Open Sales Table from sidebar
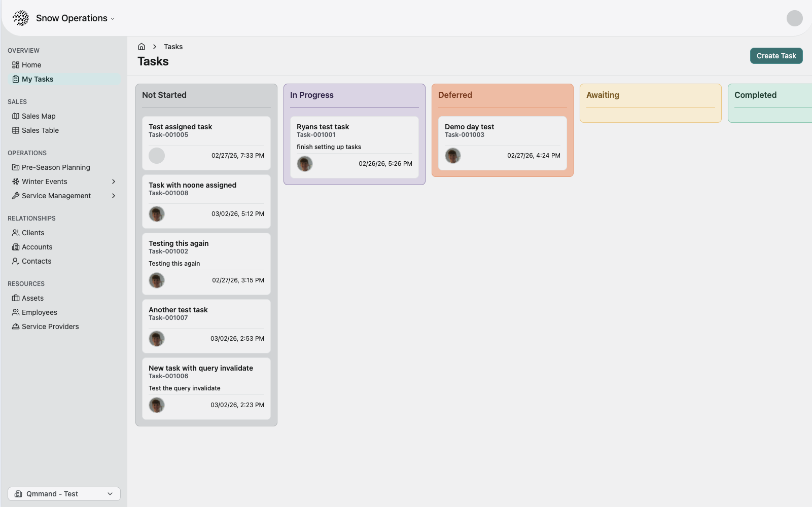 [x=40, y=130]
